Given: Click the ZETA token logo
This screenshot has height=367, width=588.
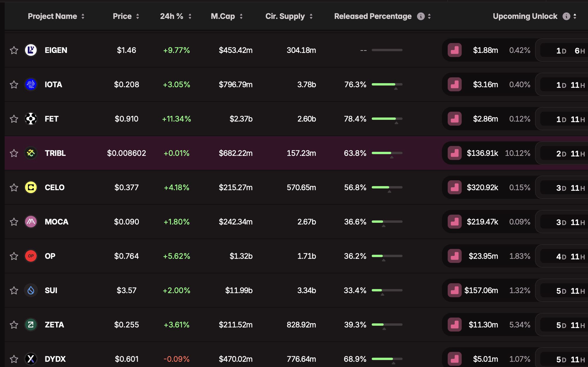Looking at the screenshot, I should point(31,325).
